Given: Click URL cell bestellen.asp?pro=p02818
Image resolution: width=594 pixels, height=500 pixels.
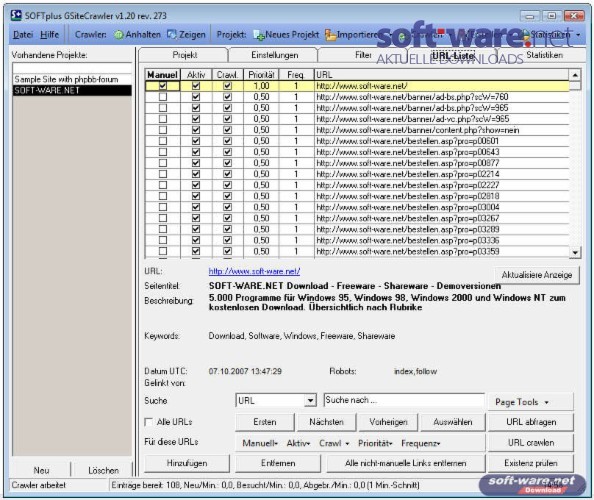Looking at the screenshot, I should pos(442,196).
